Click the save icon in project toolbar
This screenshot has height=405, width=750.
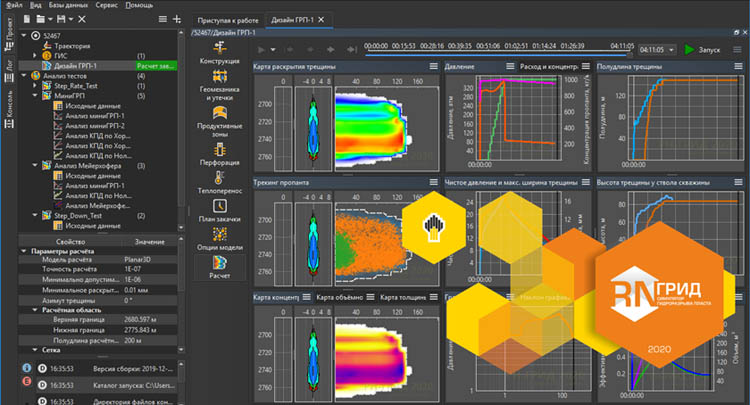pos(63,19)
